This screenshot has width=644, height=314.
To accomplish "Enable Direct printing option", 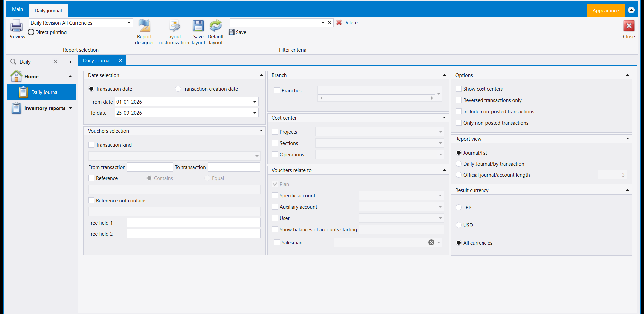I will [x=31, y=32].
